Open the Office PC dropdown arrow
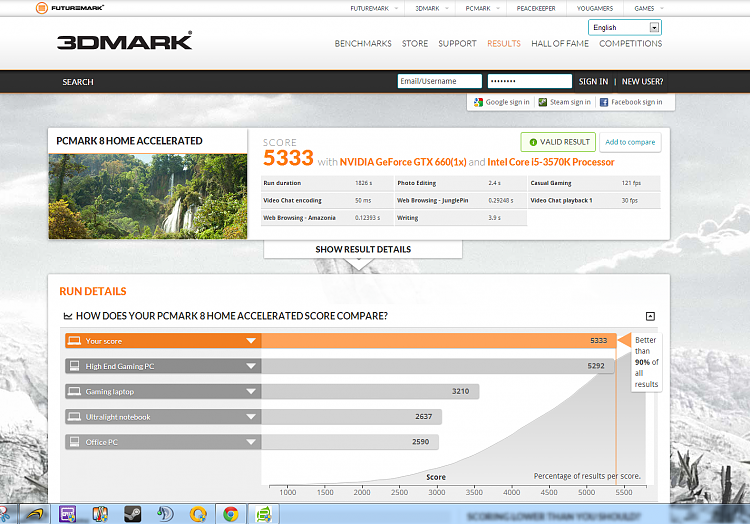This screenshot has height=524, width=750. click(251, 442)
